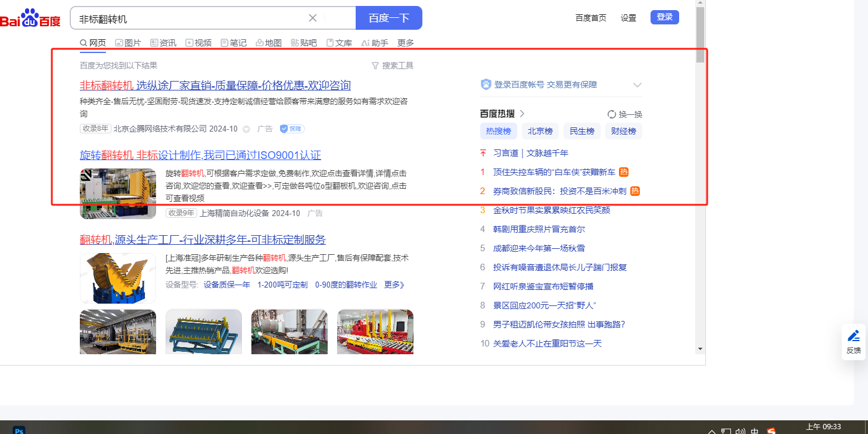The image size is (868, 434).
Task: Switch to the 图片 search tab
Action: [127, 43]
